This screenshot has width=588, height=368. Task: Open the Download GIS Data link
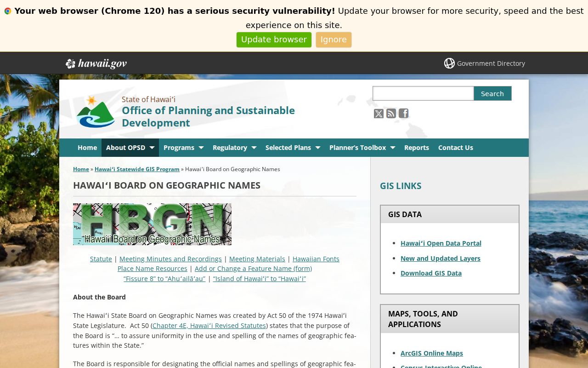(x=431, y=273)
